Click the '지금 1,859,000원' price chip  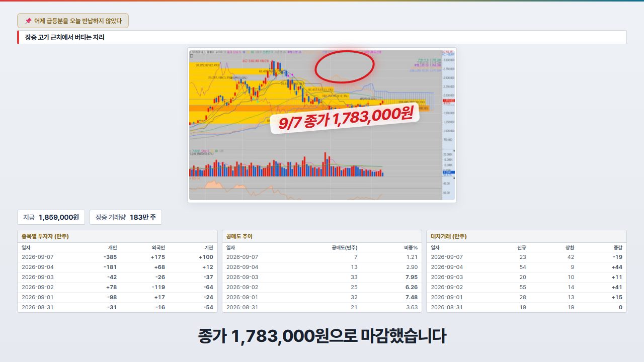tap(51, 217)
